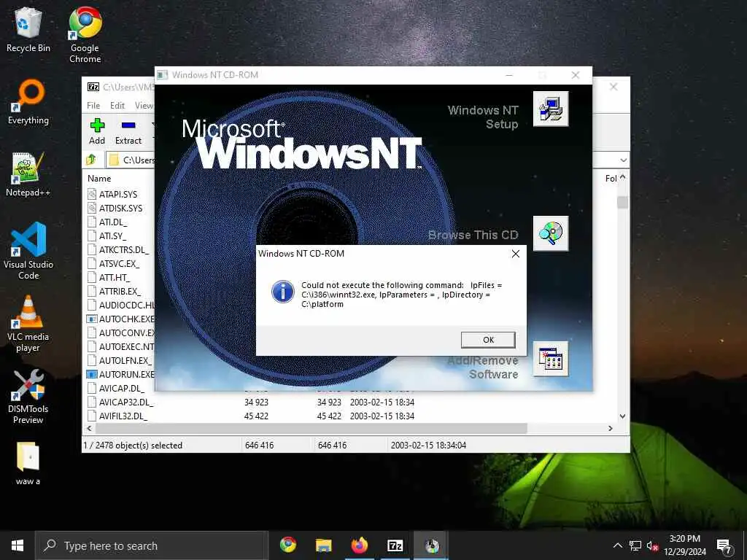Click the scroll-down arrow in 7-Zip list

click(623, 416)
